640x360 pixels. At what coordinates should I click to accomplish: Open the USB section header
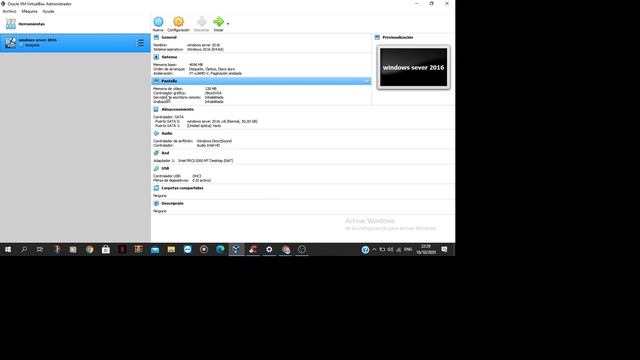click(165, 169)
